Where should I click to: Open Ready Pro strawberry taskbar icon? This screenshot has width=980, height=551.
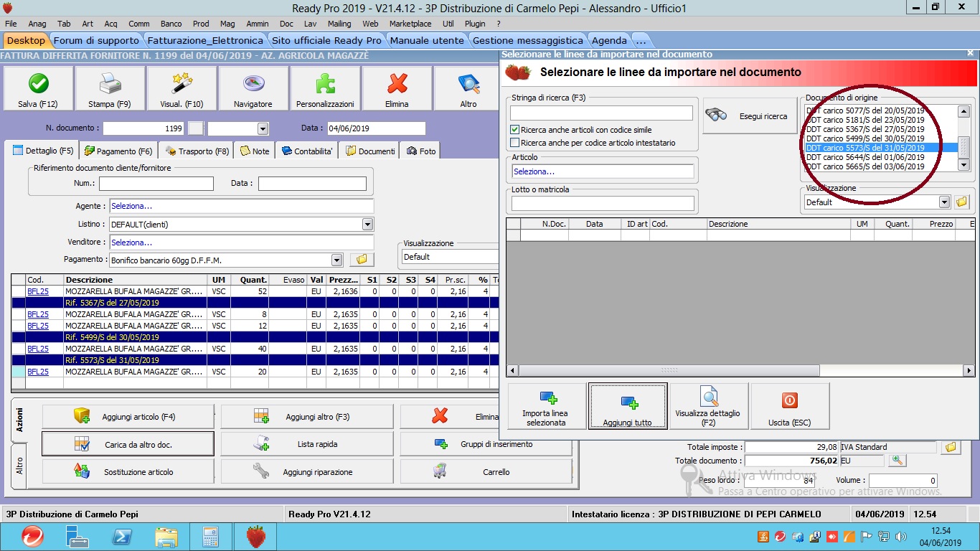point(256,536)
